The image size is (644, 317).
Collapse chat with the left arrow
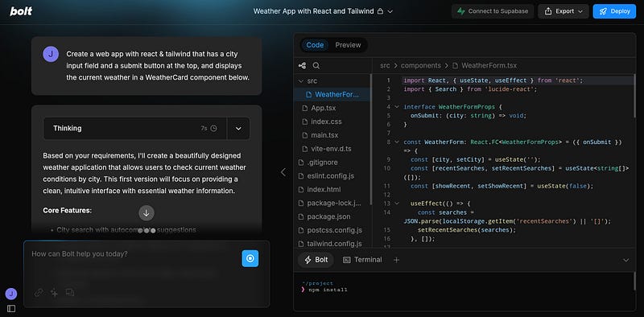(x=283, y=172)
